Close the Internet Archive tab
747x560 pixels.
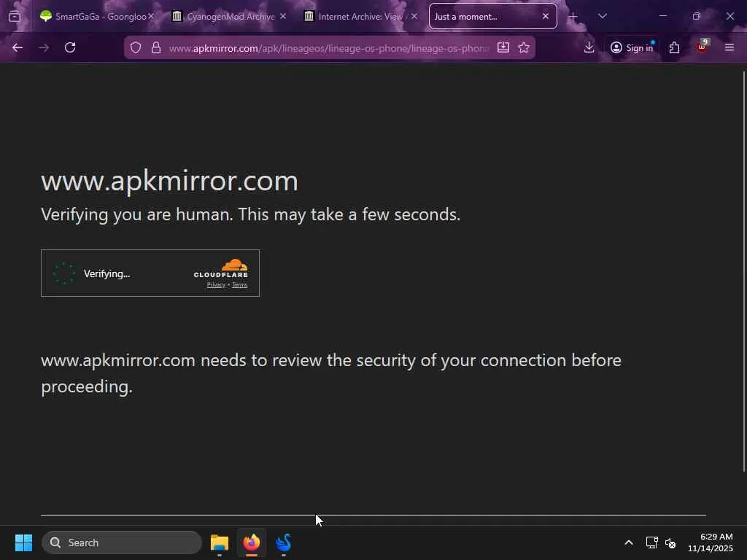coord(414,16)
